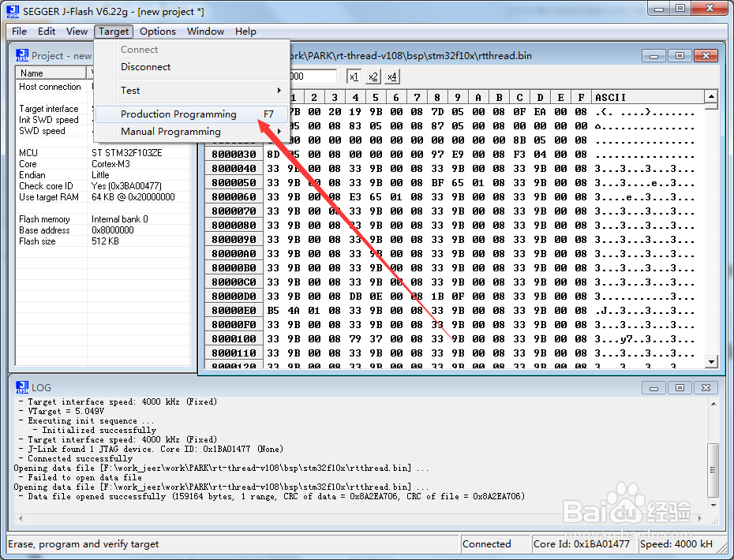
Task: Click the ASCII column header
Action: pyautogui.click(x=648, y=97)
